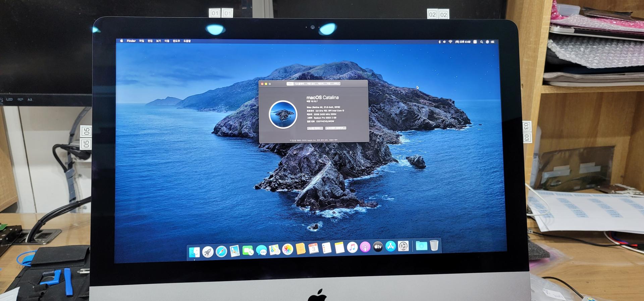644x301 pixels.
Task: Click the Bluetooth status icon
Action: [439, 42]
